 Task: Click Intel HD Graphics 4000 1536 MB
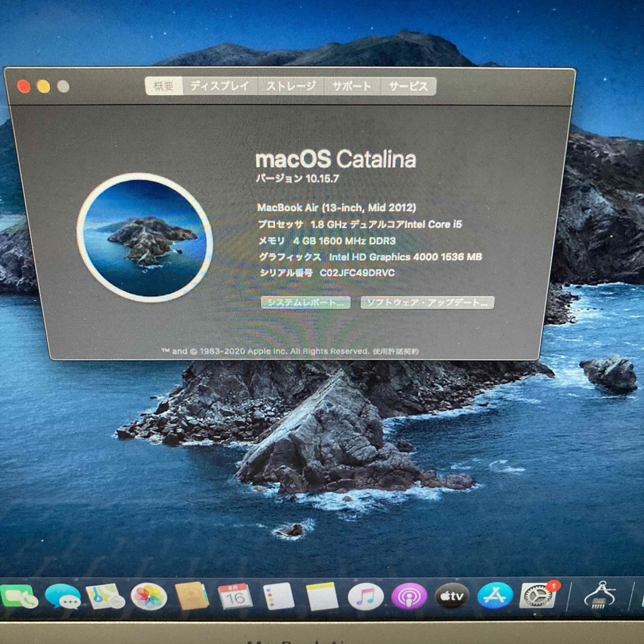(x=405, y=257)
